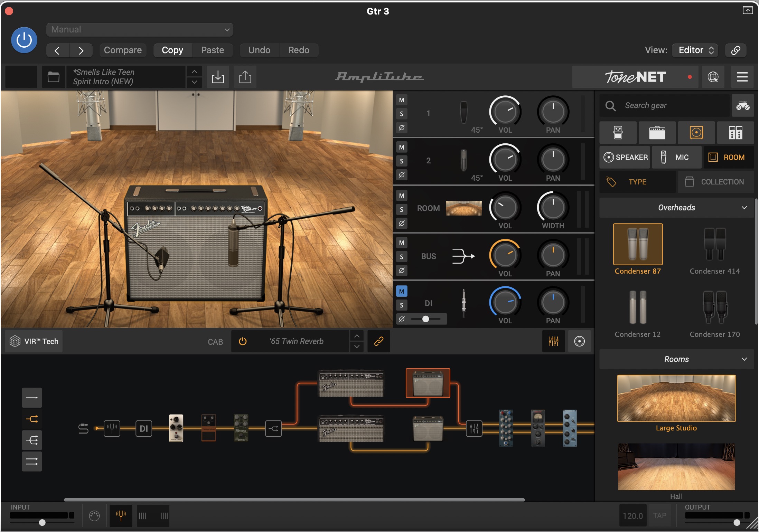Open the ToneNET tab
The height and width of the screenshot is (532, 759).
(x=635, y=77)
